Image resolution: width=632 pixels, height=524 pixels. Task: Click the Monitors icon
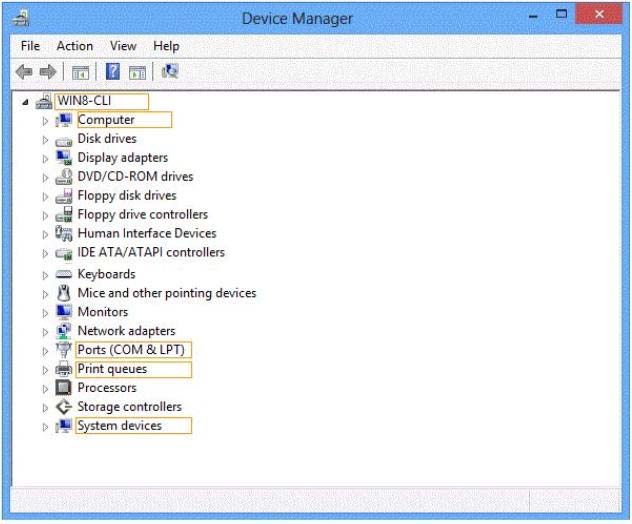coord(64,312)
